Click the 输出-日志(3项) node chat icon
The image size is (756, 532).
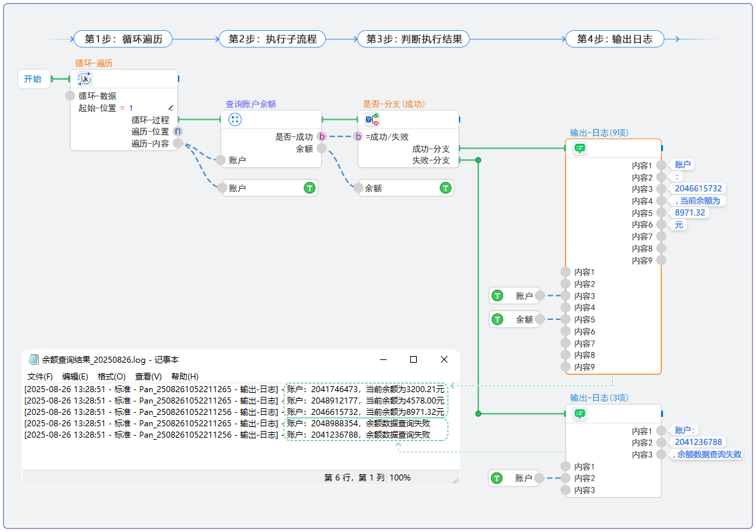click(580, 414)
